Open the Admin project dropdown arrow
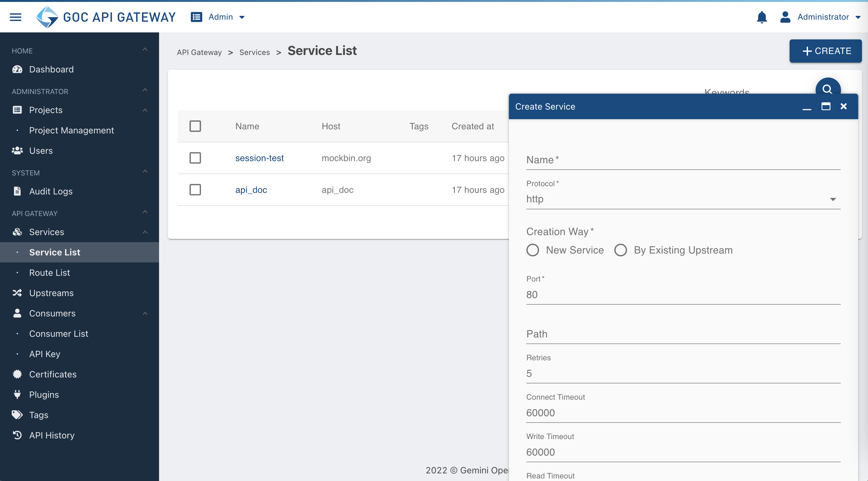Screen dimensions: 868x481 (242, 17)
